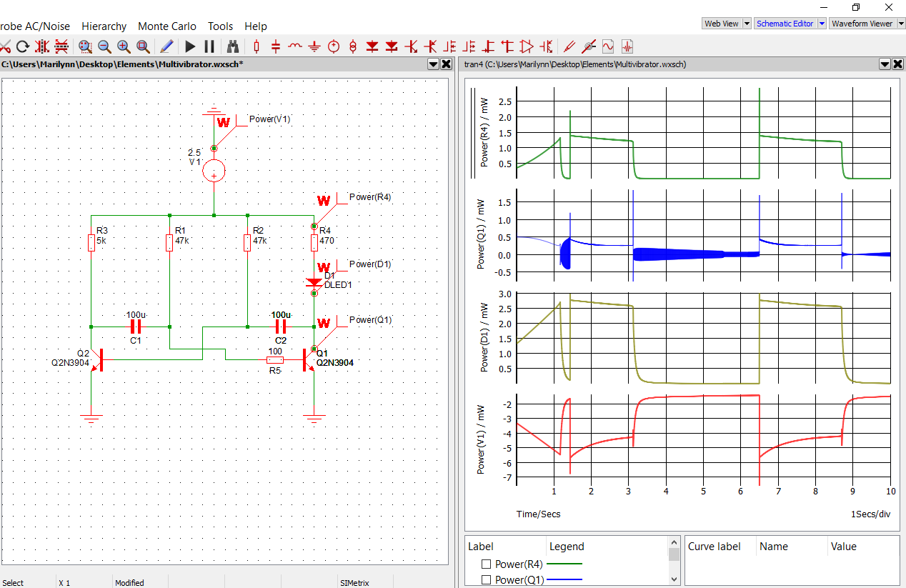Click the Curve label column header
Image resolution: width=906 pixels, height=588 pixels.
click(x=714, y=547)
